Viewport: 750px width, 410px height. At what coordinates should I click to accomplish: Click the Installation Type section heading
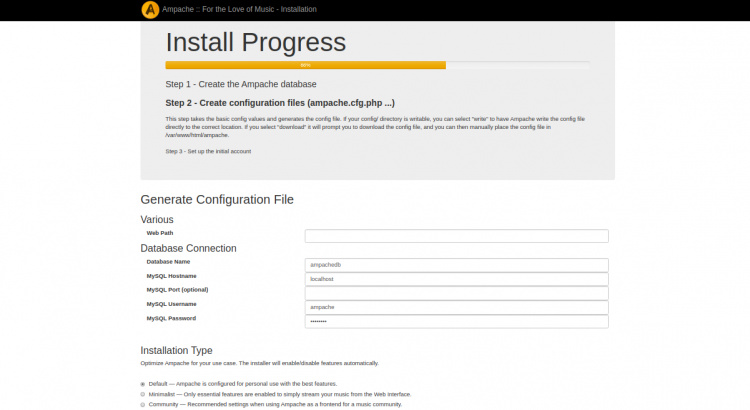(x=176, y=351)
